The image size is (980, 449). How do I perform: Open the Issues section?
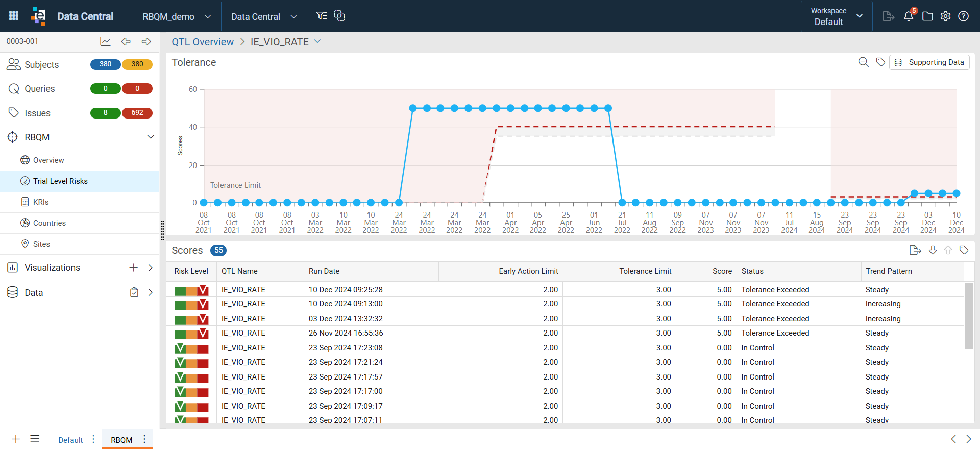click(x=37, y=113)
